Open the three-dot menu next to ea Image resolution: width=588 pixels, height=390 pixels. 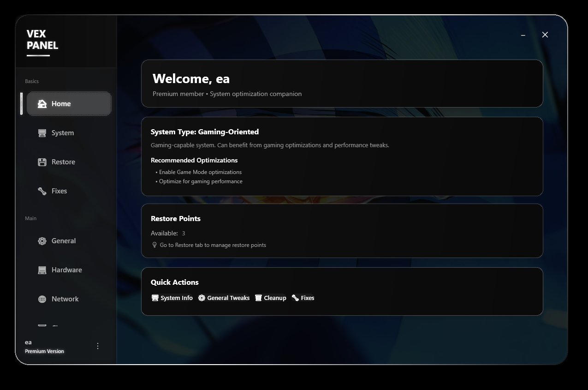coord(97,345)
